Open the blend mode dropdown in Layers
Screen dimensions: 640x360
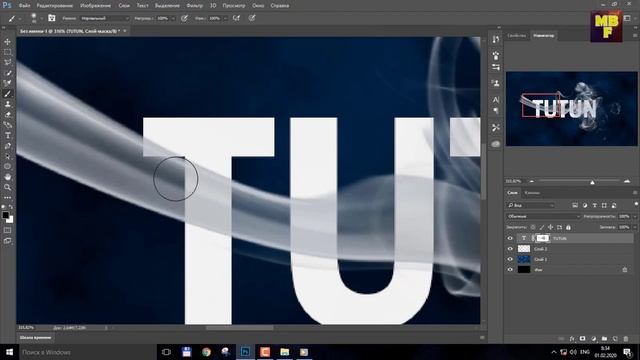click(x=543, y=216)
